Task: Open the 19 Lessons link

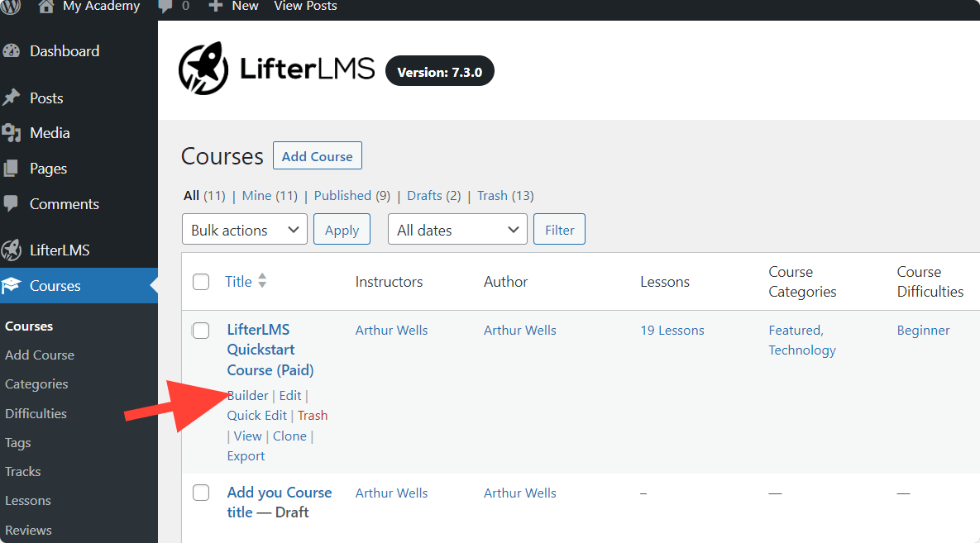Action: [x=672, y=331]
